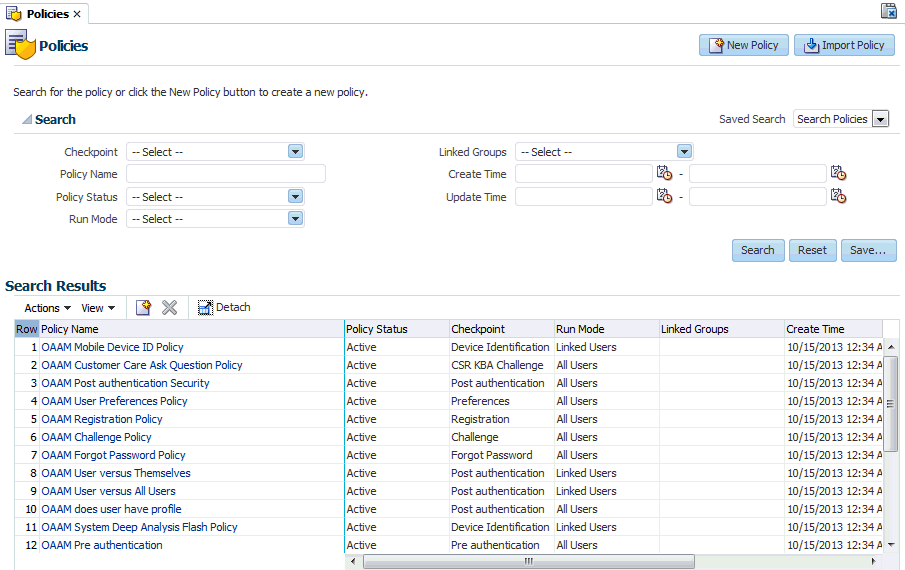
Task: Click the Reset button
Action: (812, 250)
